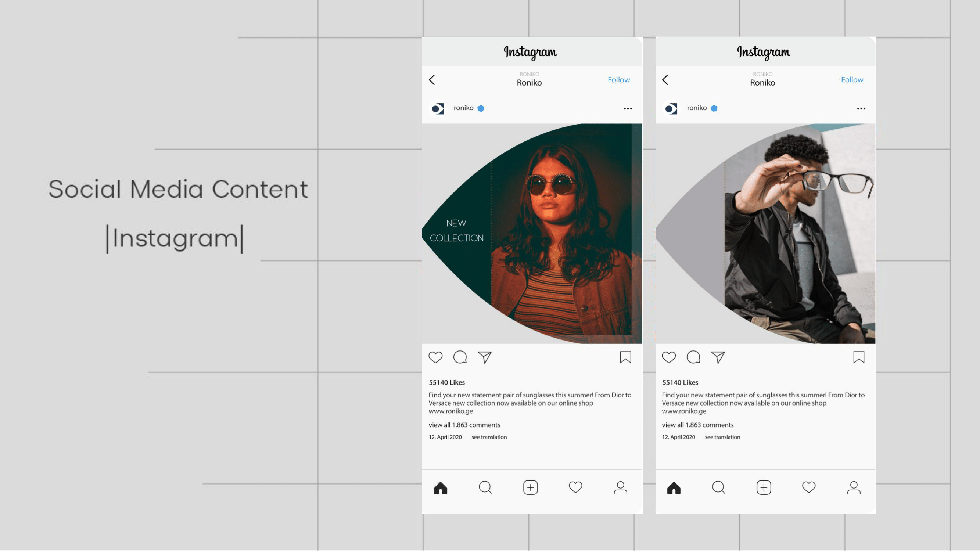980x551 pixels.
Task: Open profile icon in right bottom bar
Action: 854,487
